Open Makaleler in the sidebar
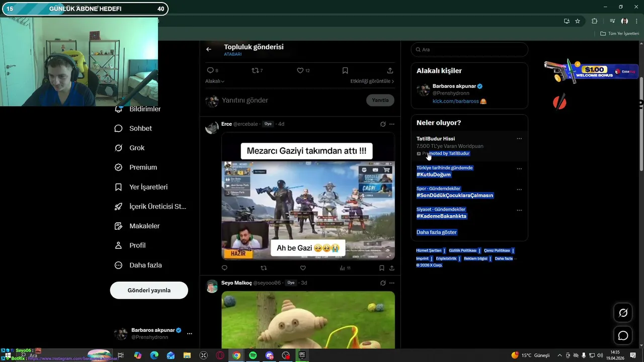 [x=137, y=226]
